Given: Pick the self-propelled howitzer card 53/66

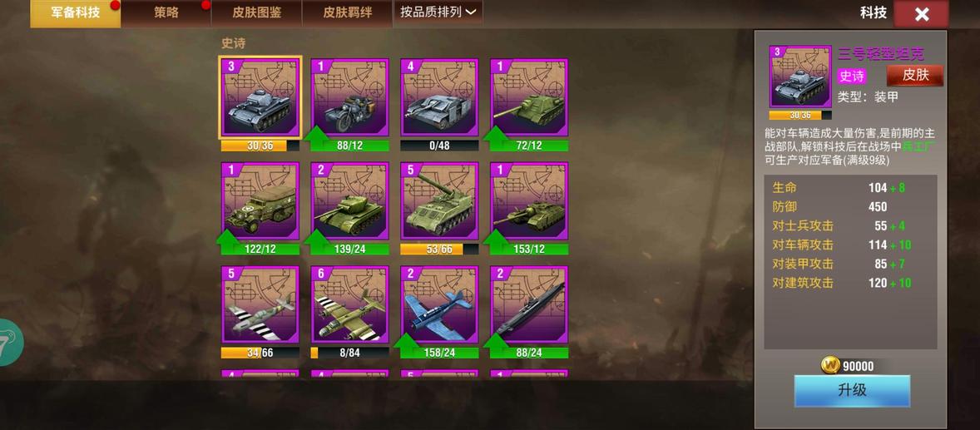Looking at the screenshot, I should [x=439, y=201].
